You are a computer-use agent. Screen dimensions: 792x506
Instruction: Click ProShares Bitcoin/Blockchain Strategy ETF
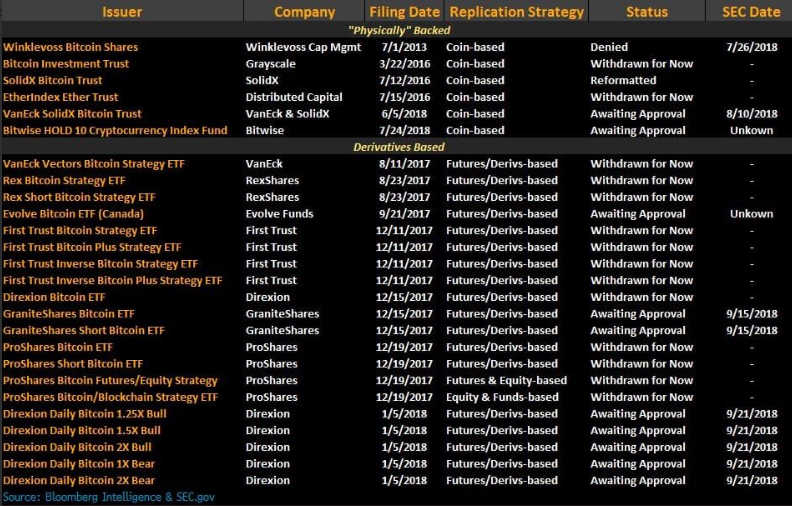pyautogui.click(x=110, y=397)
